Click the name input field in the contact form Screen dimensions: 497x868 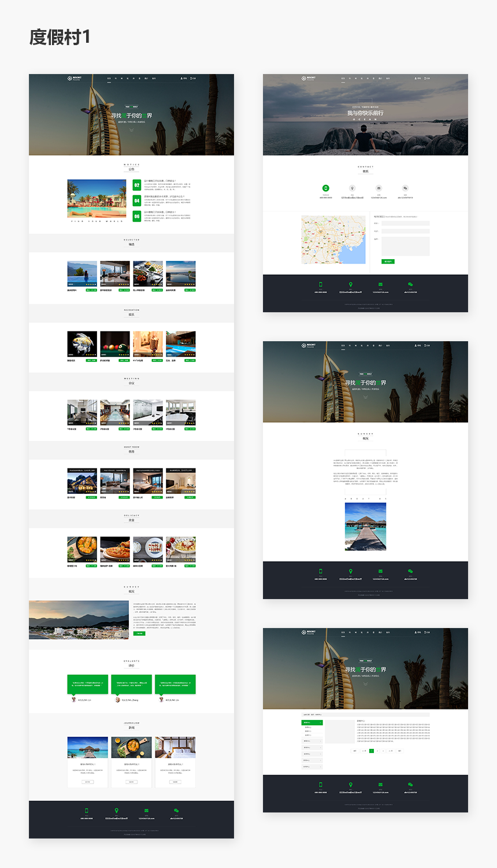(x=405, y=223)
